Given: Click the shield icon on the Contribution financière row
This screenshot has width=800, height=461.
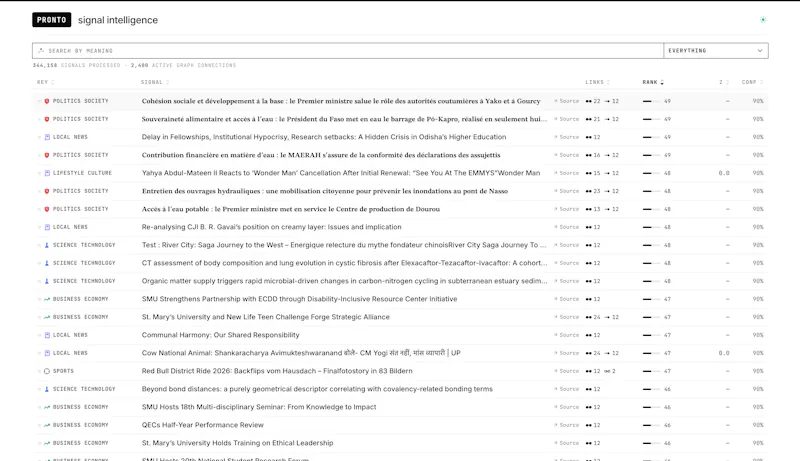Looking at the screenshot, I should tap(47, 155).
